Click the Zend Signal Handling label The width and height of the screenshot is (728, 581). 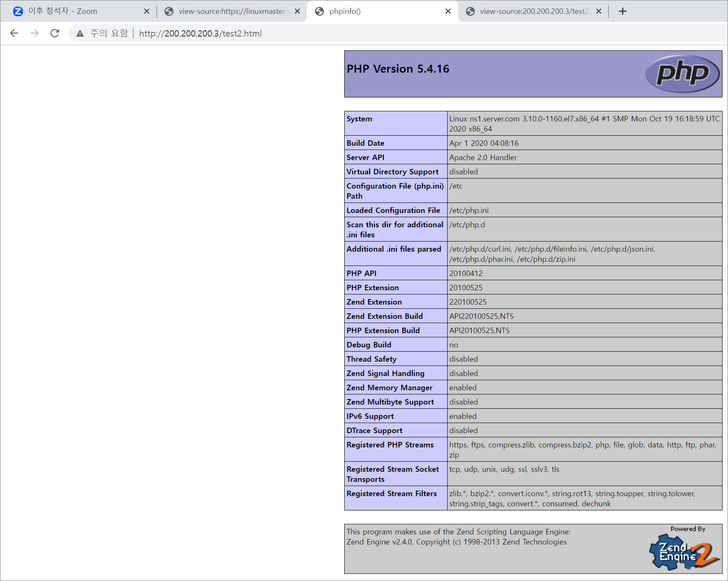[x=385, y=373]
